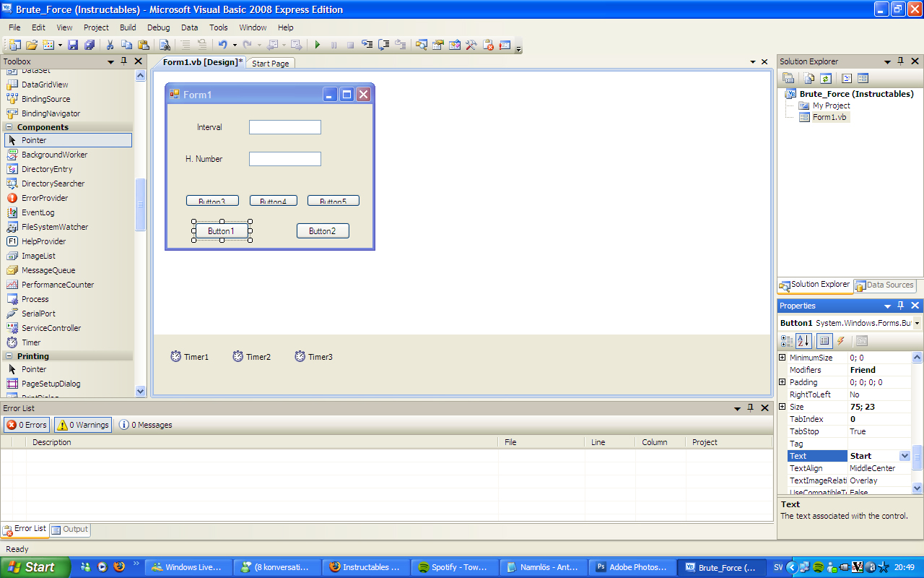Viewport: 924px width, 578px height.
Task: Click the Open File toolbar icon
Action: (x=31, y=45)
